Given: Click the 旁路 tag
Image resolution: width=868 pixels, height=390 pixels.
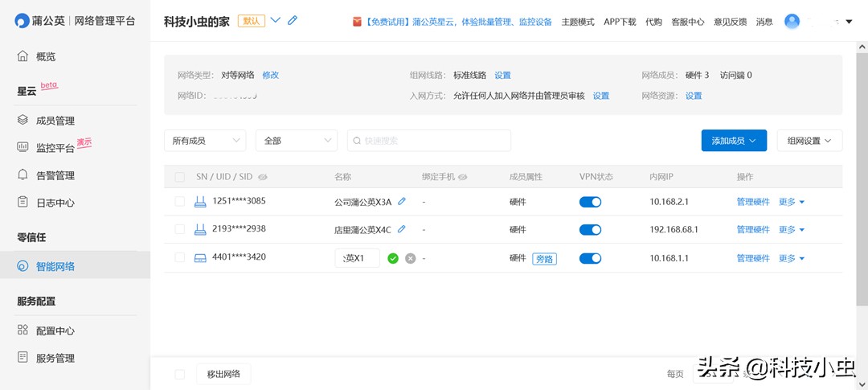Looking at the screenshot, I should (545, 259).
